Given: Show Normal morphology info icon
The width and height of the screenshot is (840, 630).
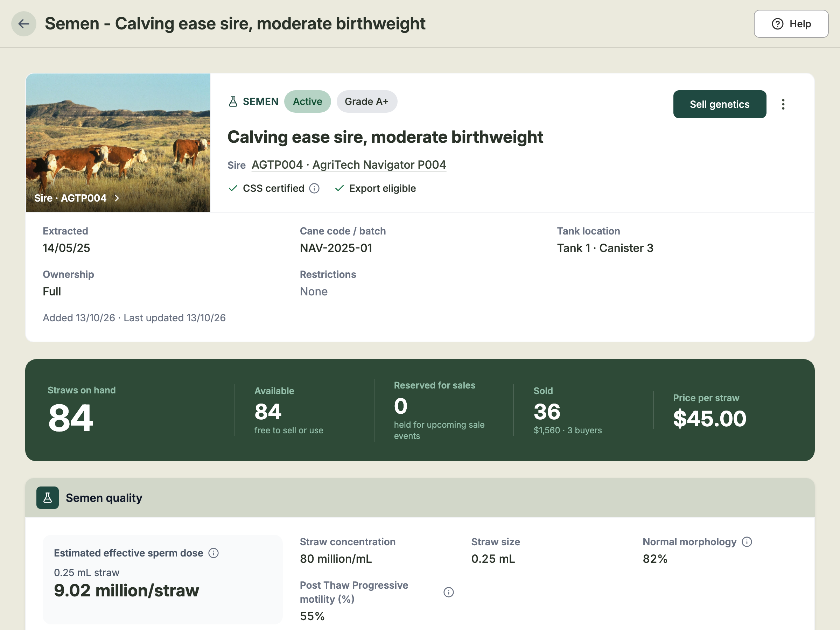Looking at the screenshot, I should (x=747, y=542).
